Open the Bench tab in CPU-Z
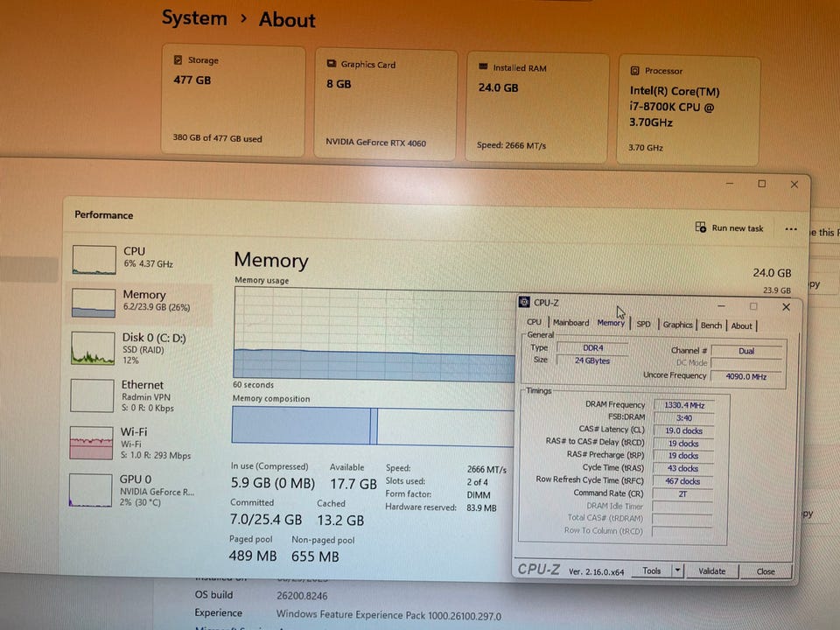Screen dimensions: 840x630 (710, 325)
